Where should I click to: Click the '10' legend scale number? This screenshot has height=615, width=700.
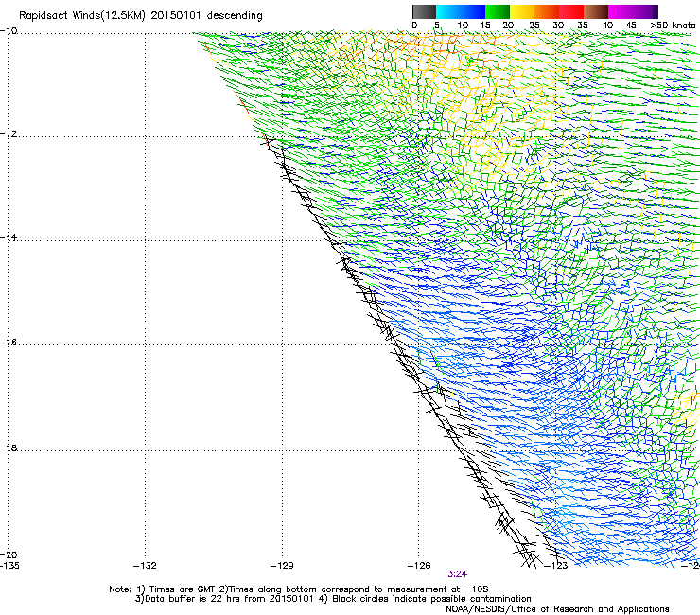[463, 26]
